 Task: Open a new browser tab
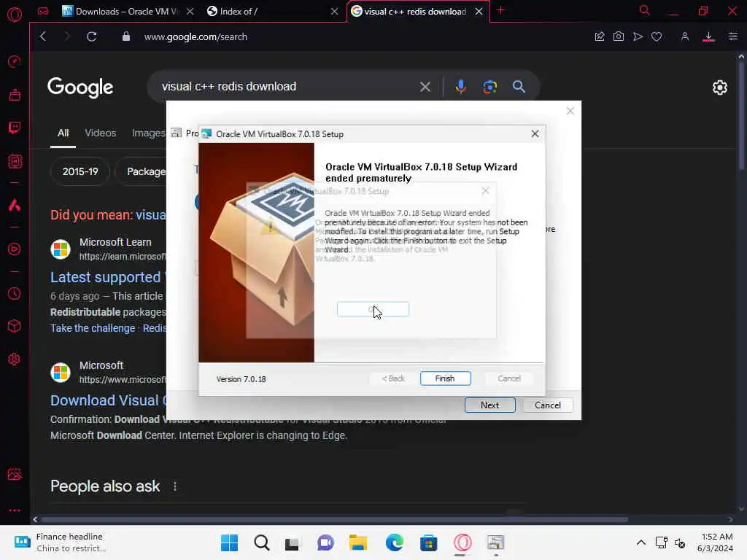[500, 10]
